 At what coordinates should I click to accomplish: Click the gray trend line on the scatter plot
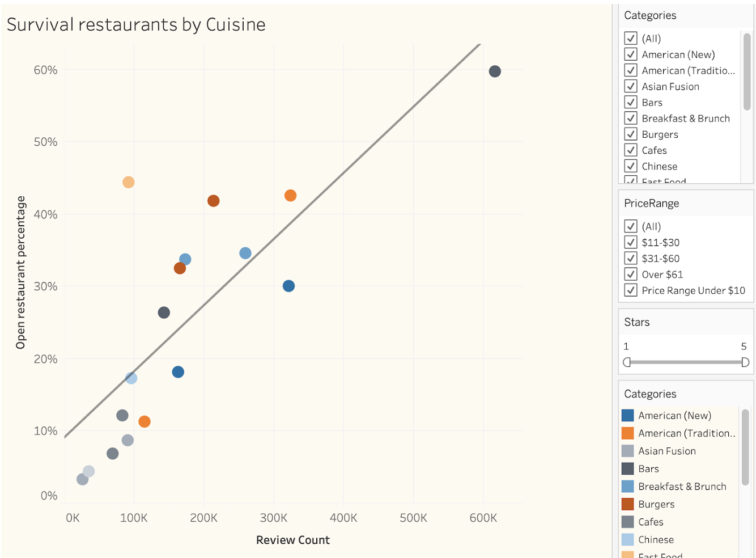click(x=272, y=240)
